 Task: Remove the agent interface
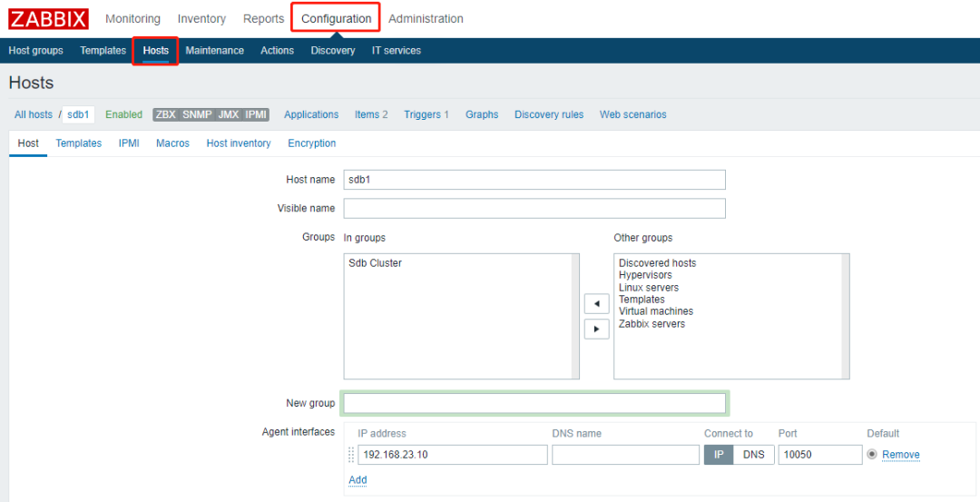[x=900, y=455]
